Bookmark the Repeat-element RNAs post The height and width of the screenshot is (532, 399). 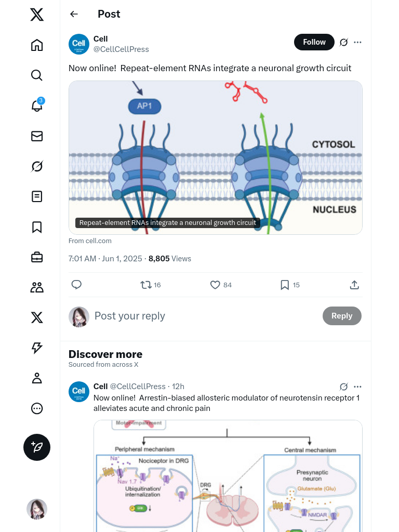(285, 285)
